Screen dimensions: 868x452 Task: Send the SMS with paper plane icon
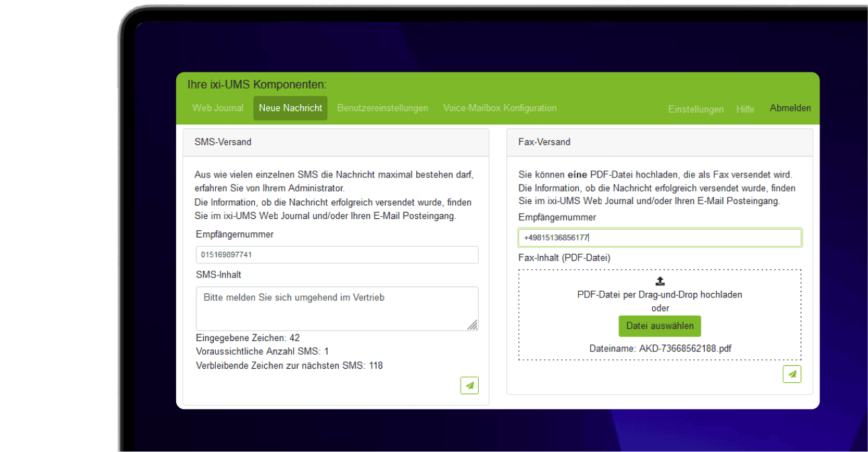469,386
